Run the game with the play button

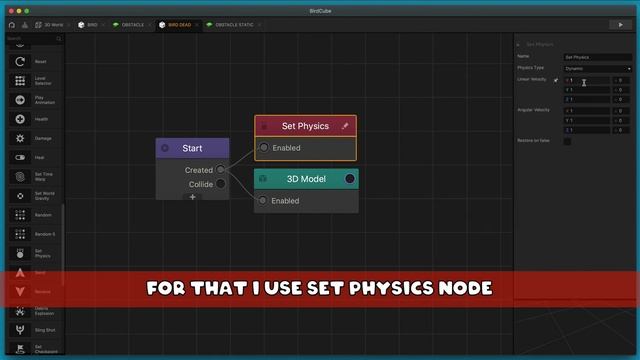tap(620, 25)
